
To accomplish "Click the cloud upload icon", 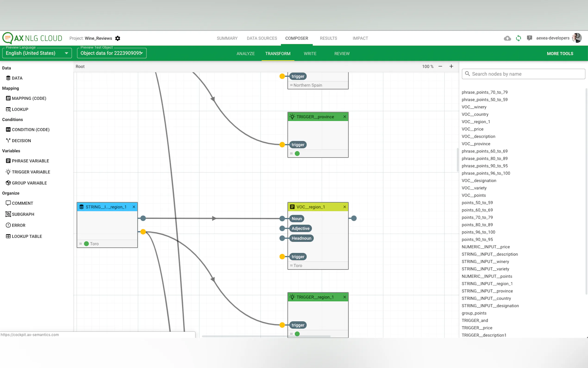I will (507, 38).
